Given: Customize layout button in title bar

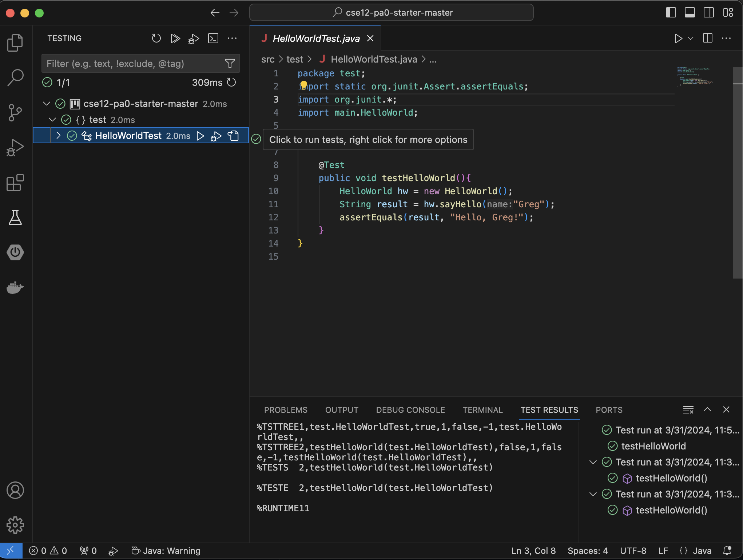Looking at the screenshot, I should [x=728, y=13].
